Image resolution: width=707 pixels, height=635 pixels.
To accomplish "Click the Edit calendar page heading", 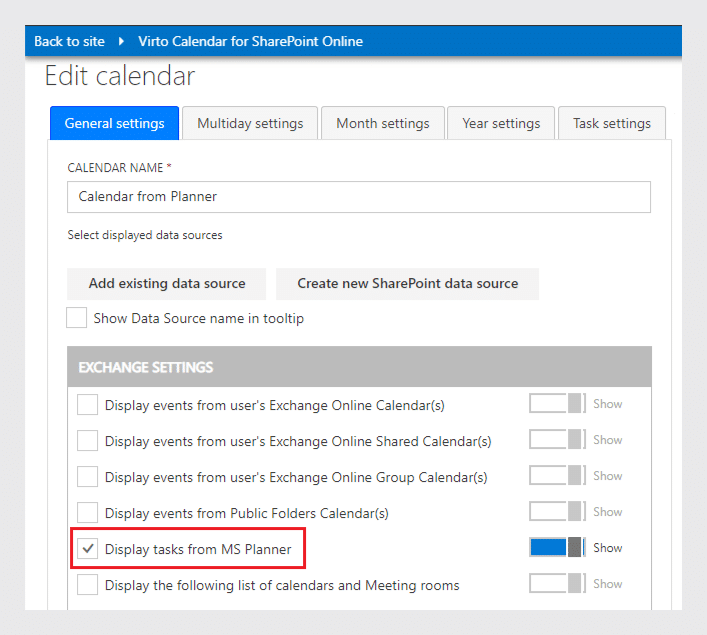I will click(120, 76).
